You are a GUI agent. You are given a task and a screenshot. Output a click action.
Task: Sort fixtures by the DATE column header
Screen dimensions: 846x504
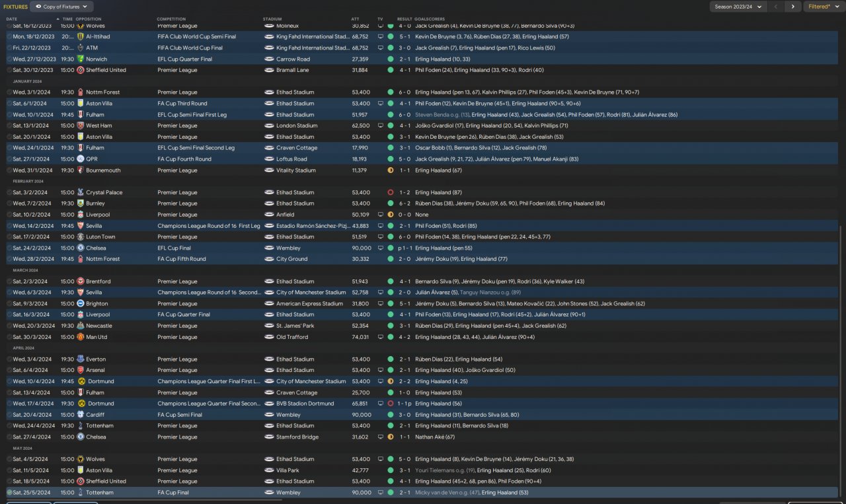[12, 19]
